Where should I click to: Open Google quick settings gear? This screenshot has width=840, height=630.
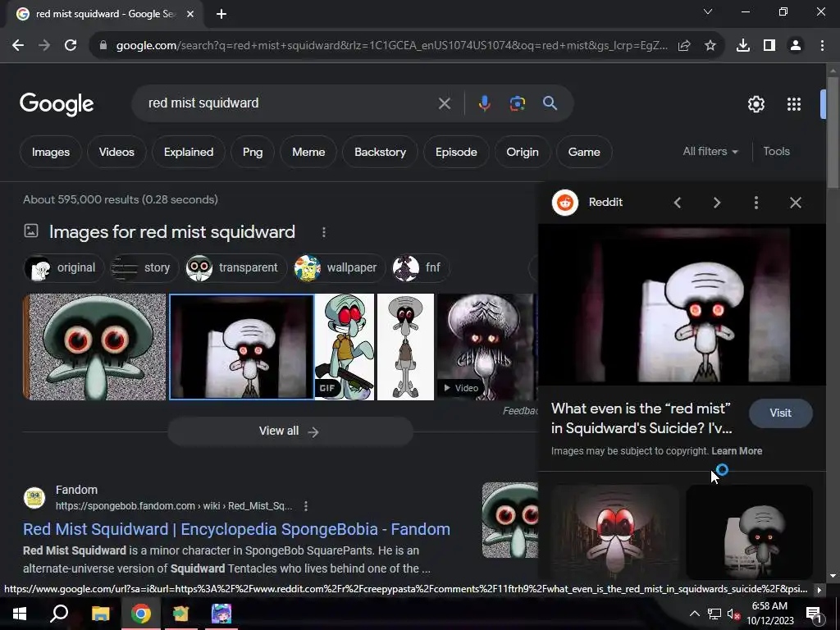click(x=756, y=104)
